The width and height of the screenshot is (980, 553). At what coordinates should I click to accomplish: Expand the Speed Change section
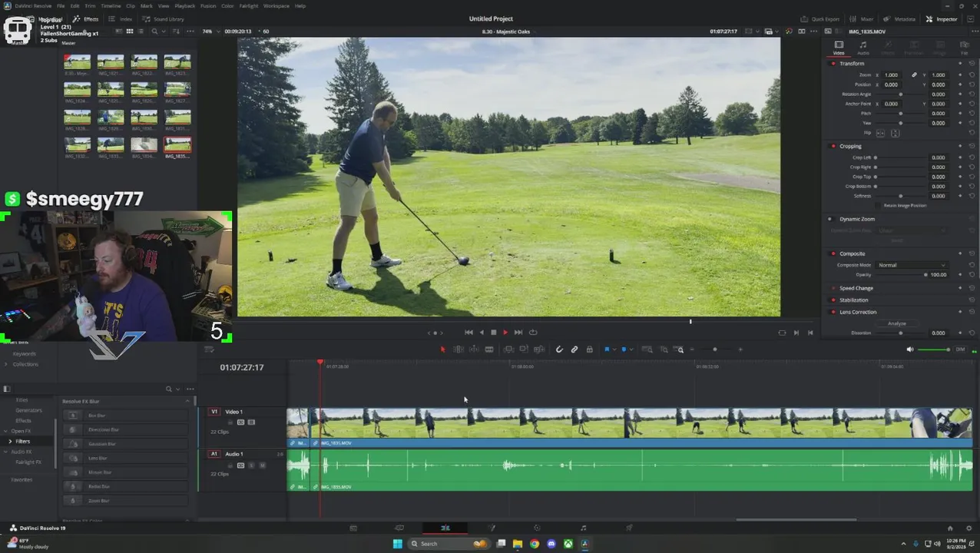856,288
